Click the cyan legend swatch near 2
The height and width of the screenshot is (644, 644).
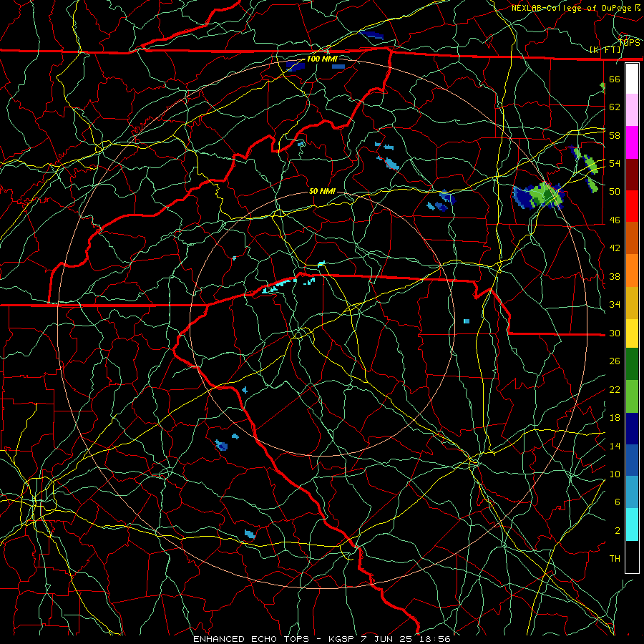(x=632, y=525)
